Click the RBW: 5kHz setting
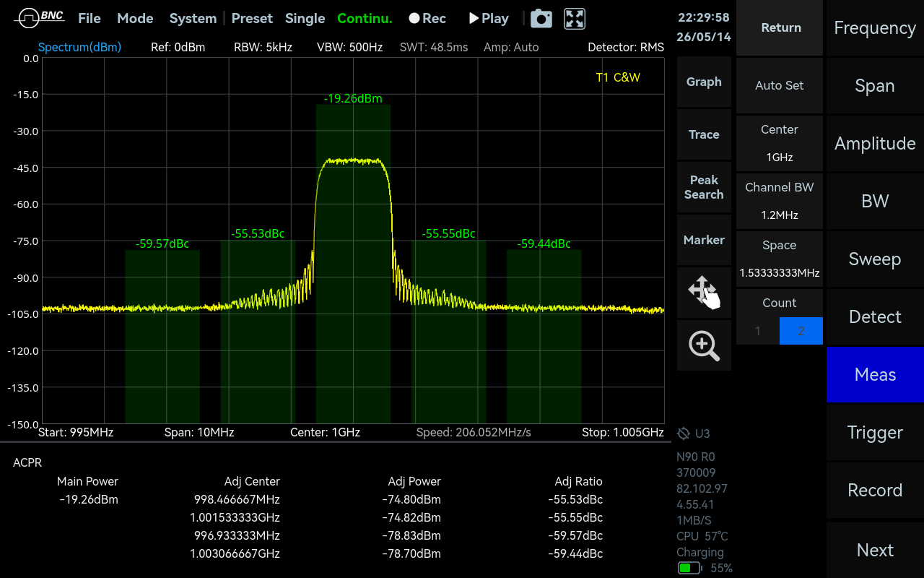 point(263,47)
